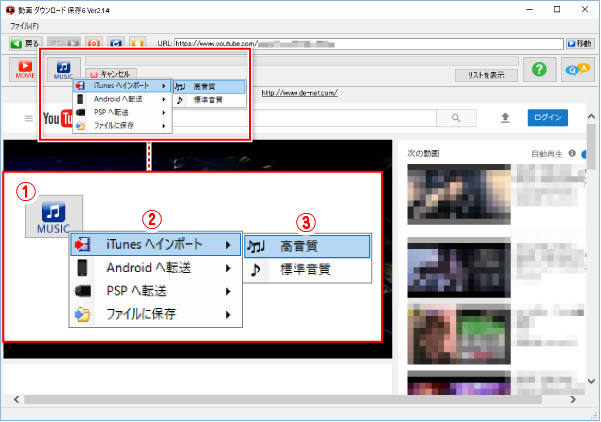Run the search with the magnifier button
The image size is (601, 422).
(x=456, y=118)
